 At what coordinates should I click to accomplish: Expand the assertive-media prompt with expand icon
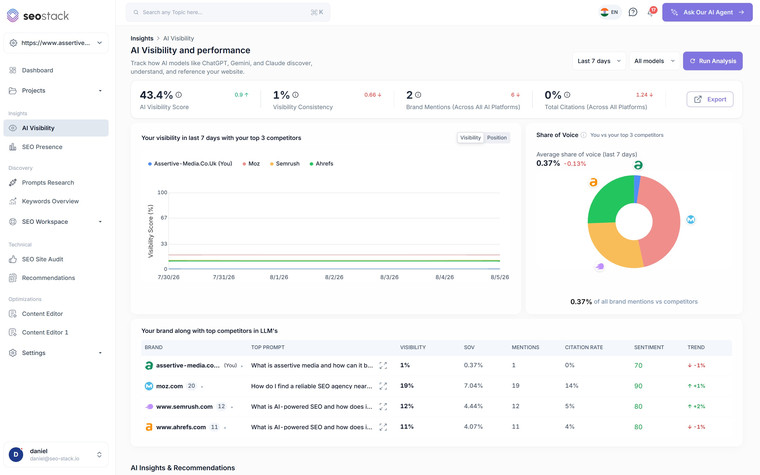(x=383, y=365)
